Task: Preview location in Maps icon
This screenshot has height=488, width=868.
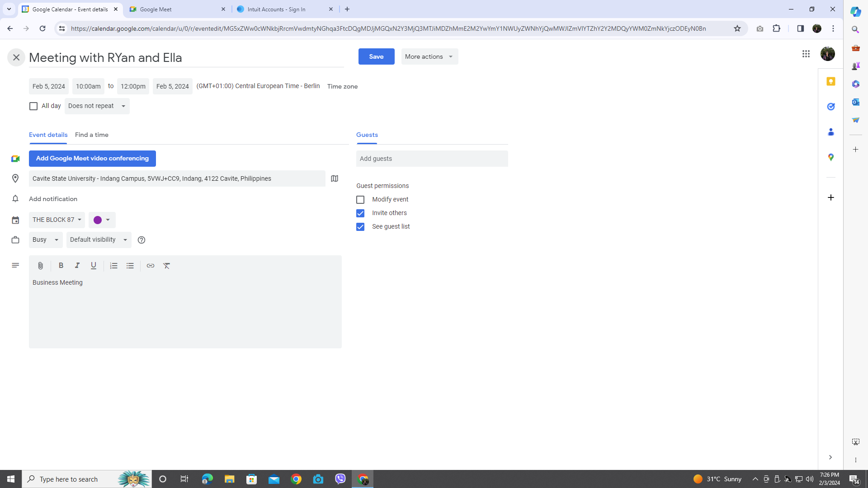Action: click(x=335, y=178)
